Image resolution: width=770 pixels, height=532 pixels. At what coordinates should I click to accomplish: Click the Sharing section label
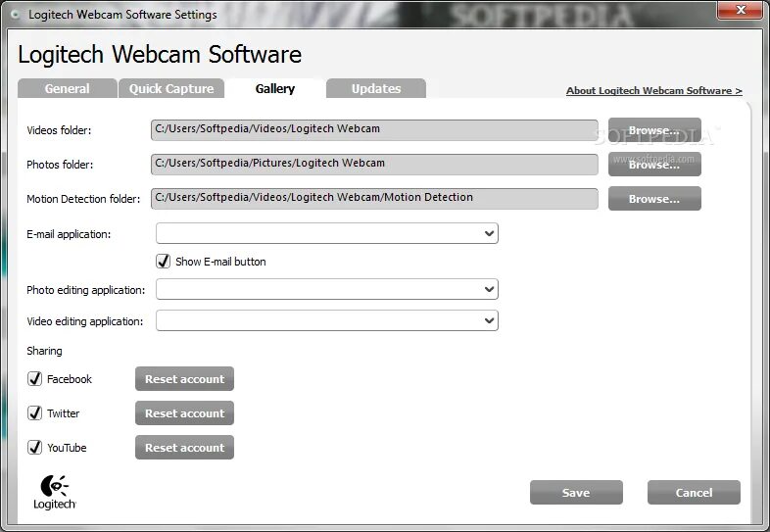pos(45,351)
